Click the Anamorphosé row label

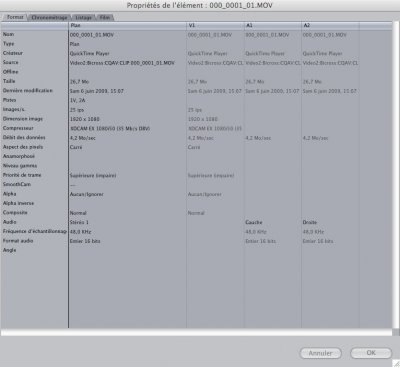pos(19,156)
